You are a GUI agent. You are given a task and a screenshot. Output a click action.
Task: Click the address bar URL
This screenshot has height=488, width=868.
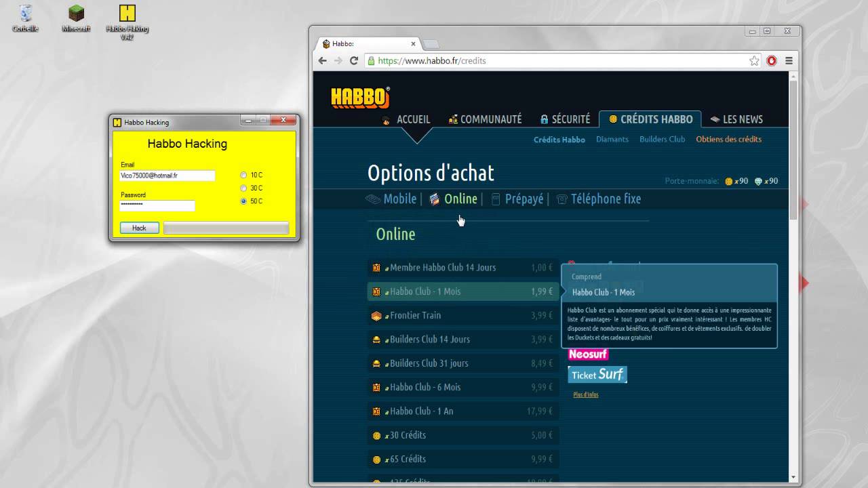coord(432,61)
